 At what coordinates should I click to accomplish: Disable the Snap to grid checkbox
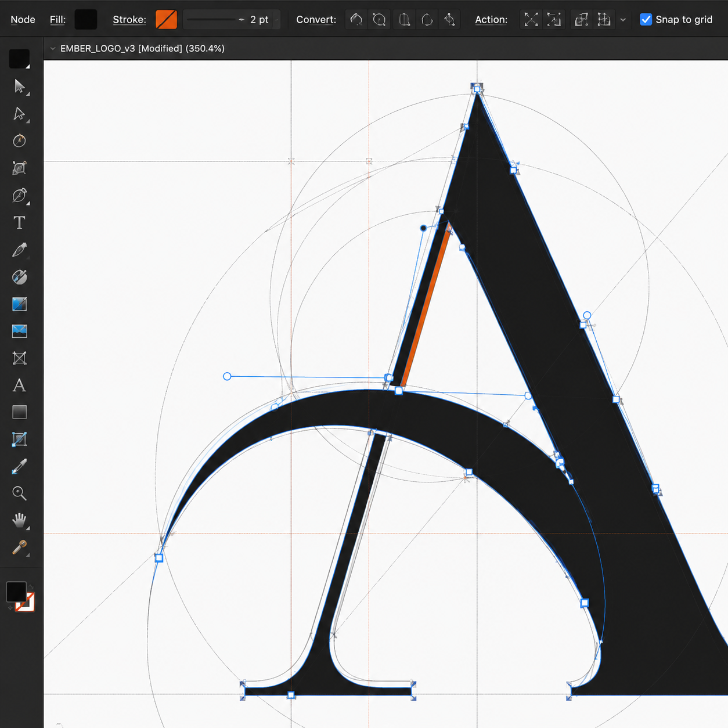tap(646, 19)
